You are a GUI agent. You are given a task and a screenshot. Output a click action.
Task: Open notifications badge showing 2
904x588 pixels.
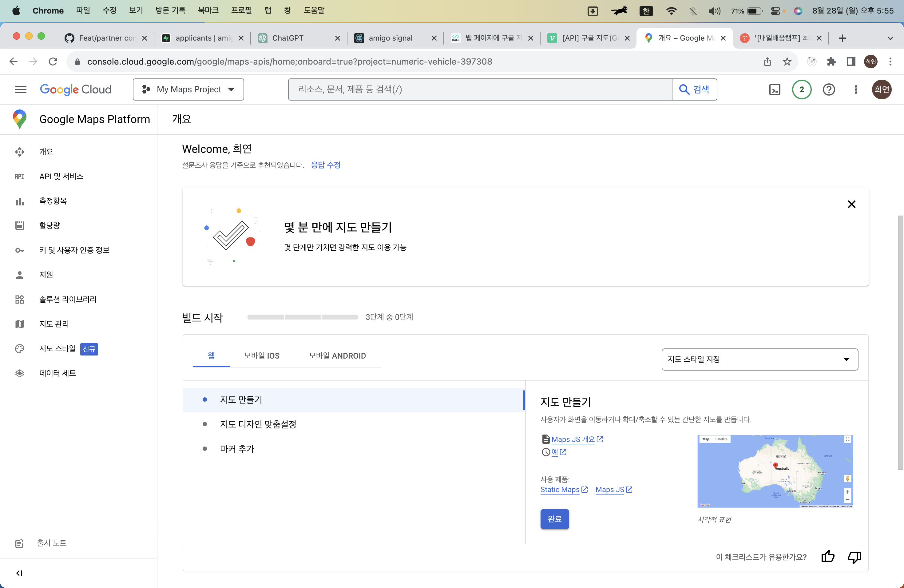[801, 89]
